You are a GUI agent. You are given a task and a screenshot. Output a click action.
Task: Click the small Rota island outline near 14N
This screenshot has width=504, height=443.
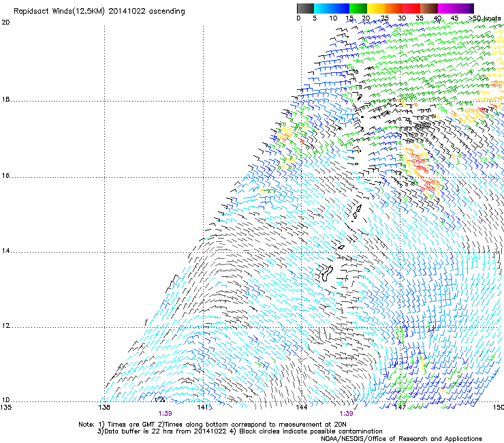click(x=341, y=247)
